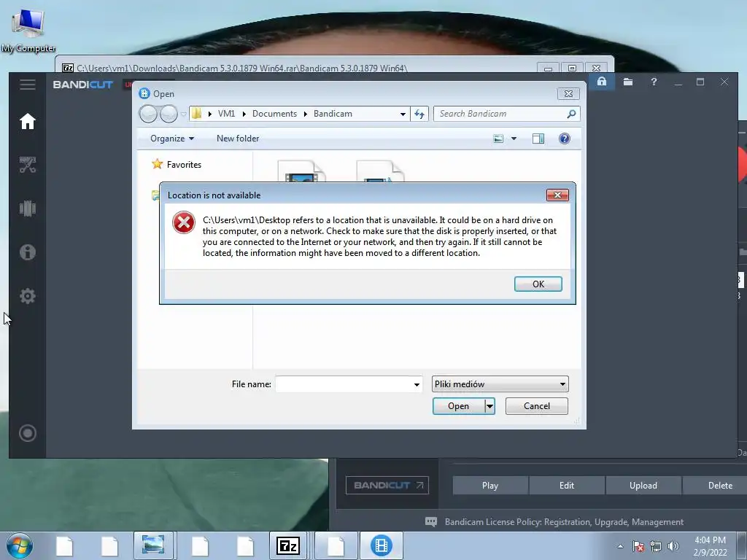The height and width of the screenshot is (560, 747).
Task: Open My Computer desktop icon
Action: (28, 30)
